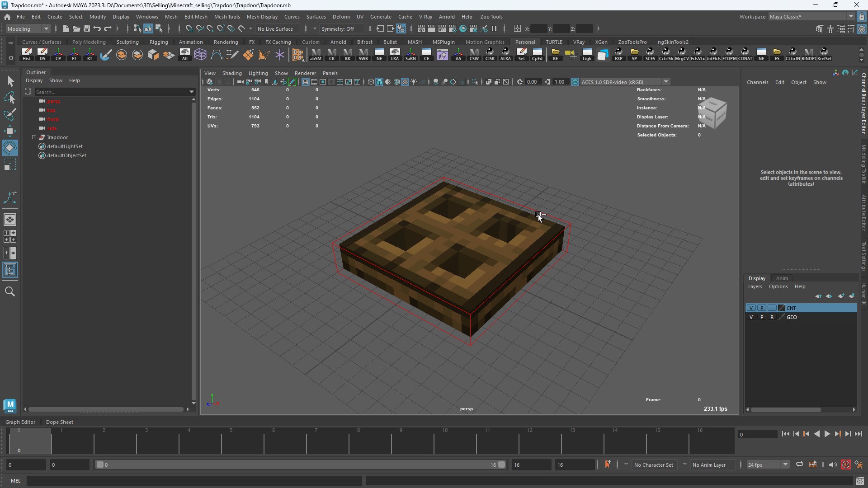
Task: Toggle textured display in viewport
Action: click(x=405, y=82)
